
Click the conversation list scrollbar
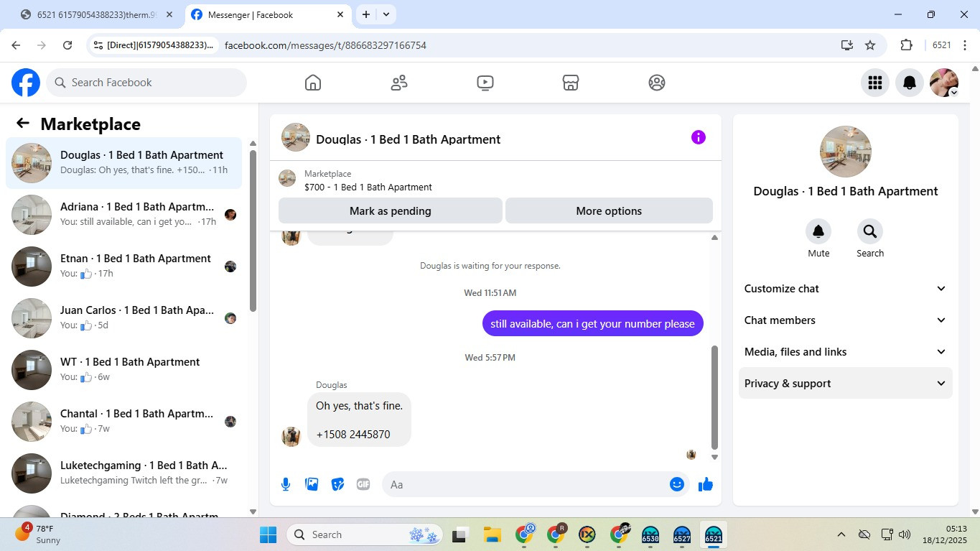[x=253, y=230]
